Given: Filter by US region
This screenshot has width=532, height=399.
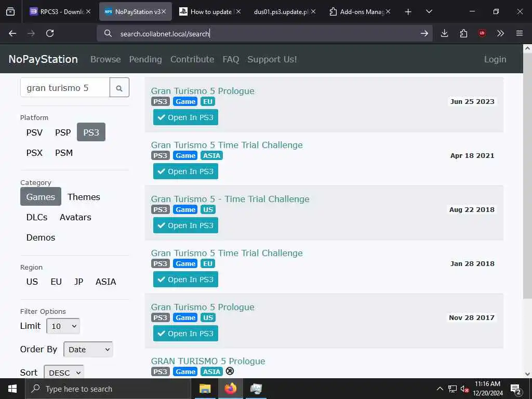Looking at the screenshot, I should tap(32, 282).
